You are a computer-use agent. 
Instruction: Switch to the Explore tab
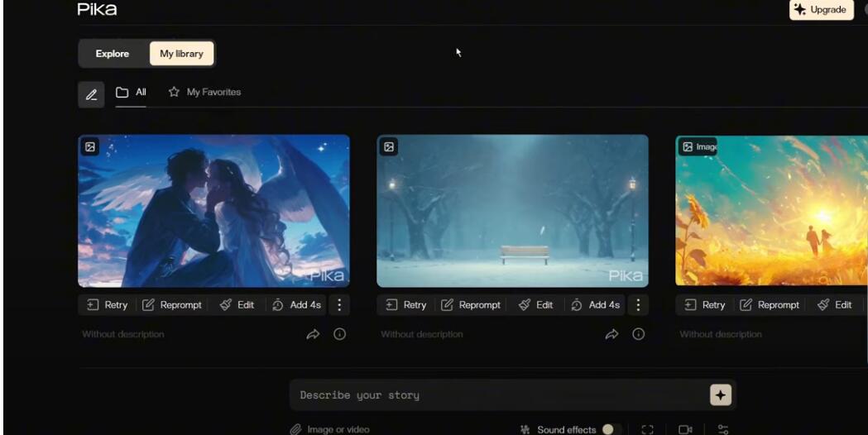[x=113, y=54]
